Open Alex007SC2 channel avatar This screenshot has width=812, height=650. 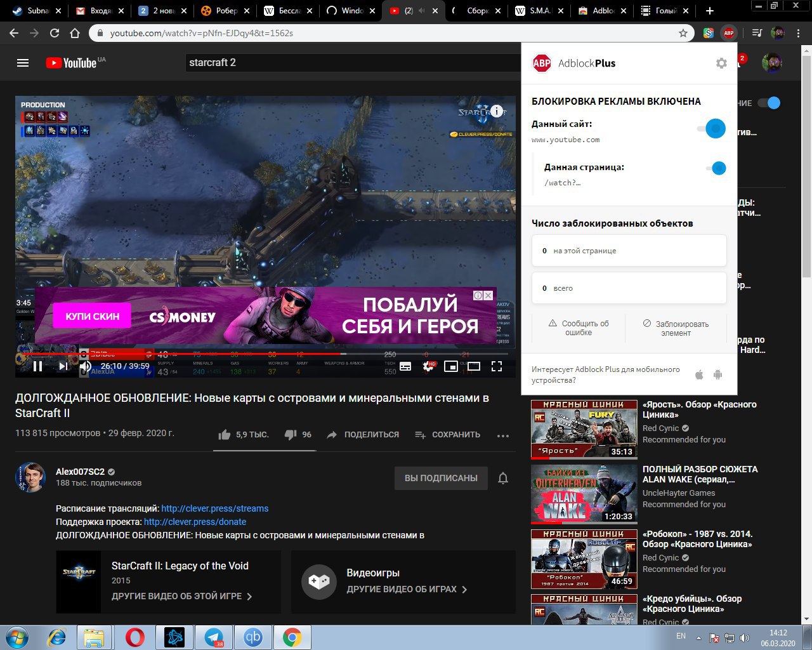point(30,477)
